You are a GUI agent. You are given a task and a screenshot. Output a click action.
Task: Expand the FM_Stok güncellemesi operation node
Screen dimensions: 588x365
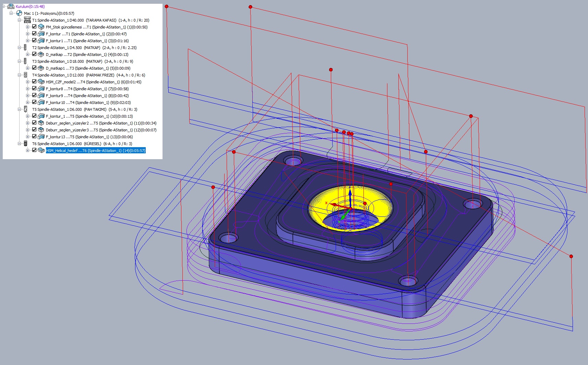(28, 27)
